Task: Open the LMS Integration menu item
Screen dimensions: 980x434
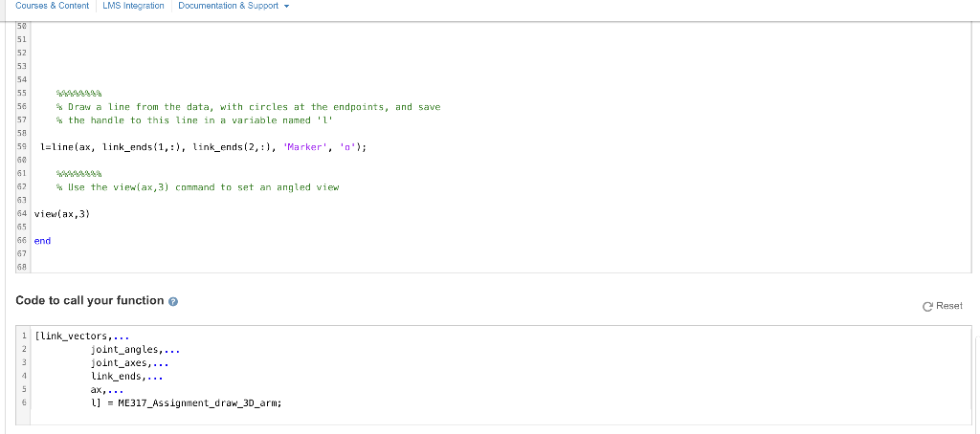Action: [133, 6]
